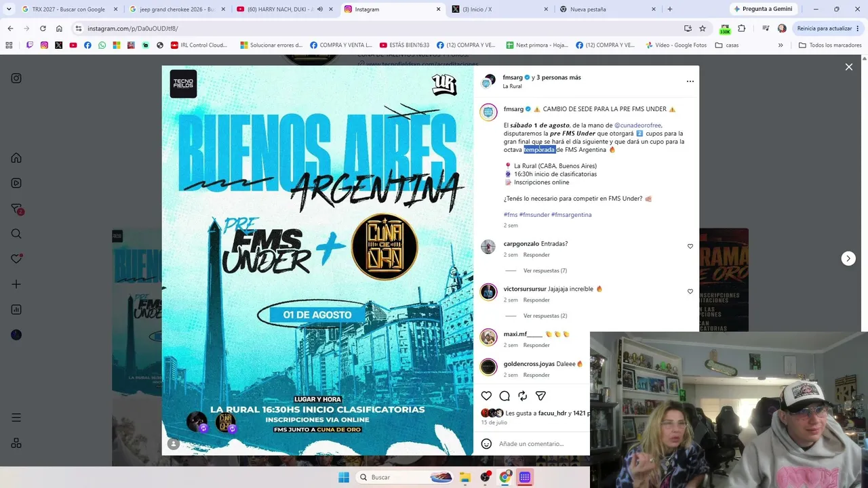Screen dimensions: 868x488
Task: Click the Pregunta a Gemini button
Action: [x=763, y=9]
